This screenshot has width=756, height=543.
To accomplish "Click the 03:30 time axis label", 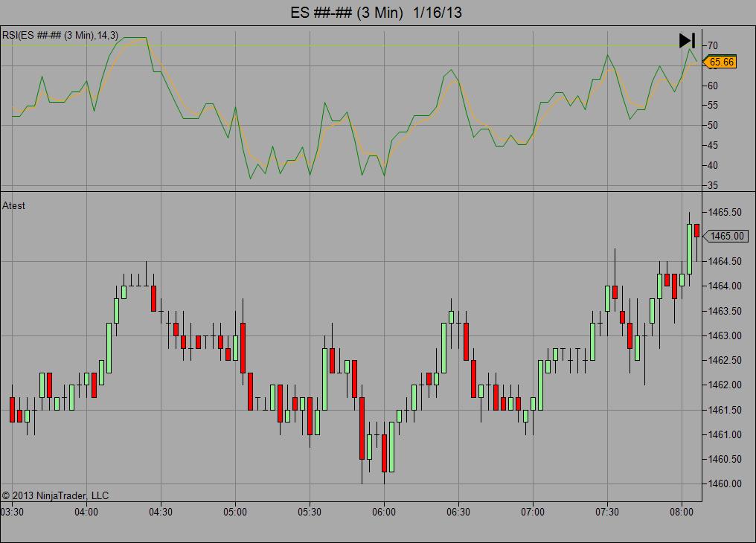I will point(12,512).
